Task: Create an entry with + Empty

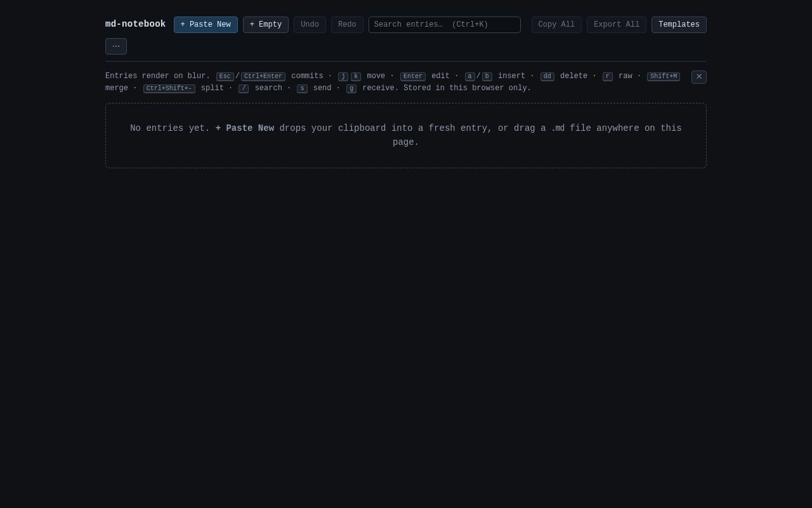Action: click(x=266, y=25)
